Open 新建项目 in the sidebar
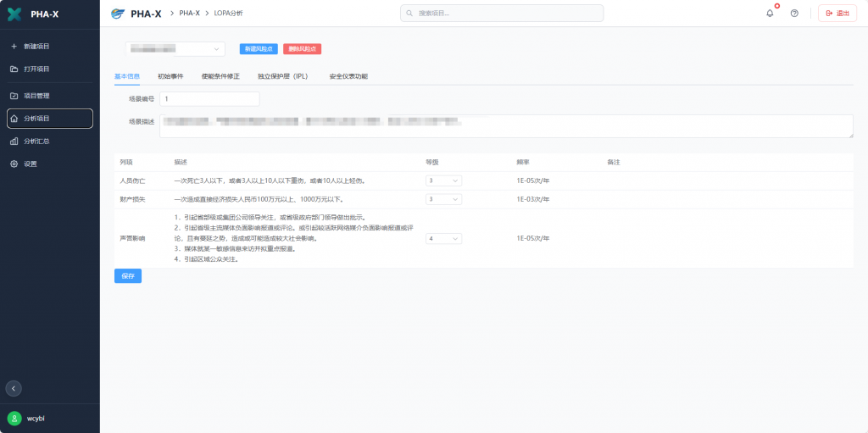Screen dimensions: 868x433 click(36, 46)
